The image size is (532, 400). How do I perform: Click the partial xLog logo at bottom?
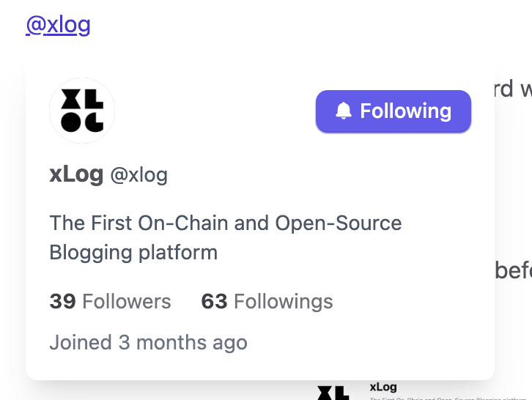coord(333,392)
